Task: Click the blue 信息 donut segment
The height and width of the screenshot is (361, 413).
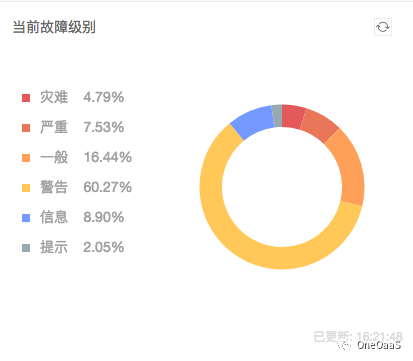Action: (x=254, y=121)
